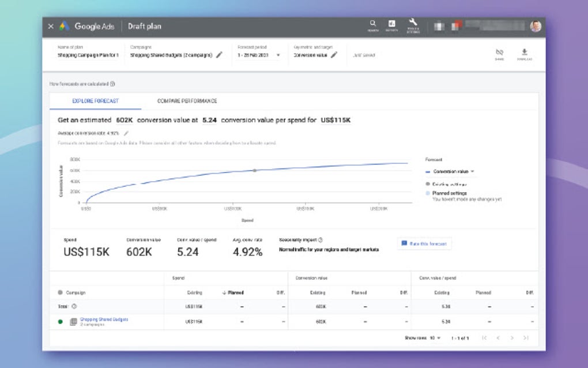The height and width of the screenshot is (368, 588).
Task: Open the Reports icon
Action: click(392, 23)
